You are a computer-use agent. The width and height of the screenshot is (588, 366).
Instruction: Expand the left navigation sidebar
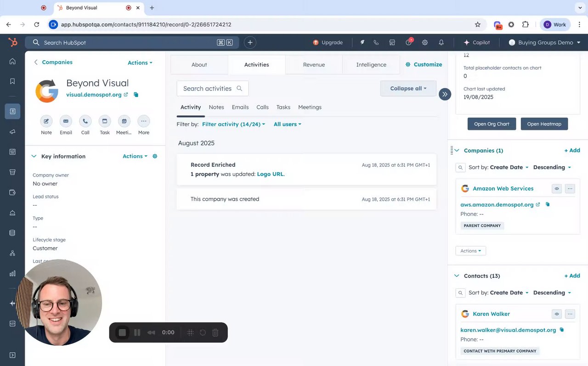[12, 355]
